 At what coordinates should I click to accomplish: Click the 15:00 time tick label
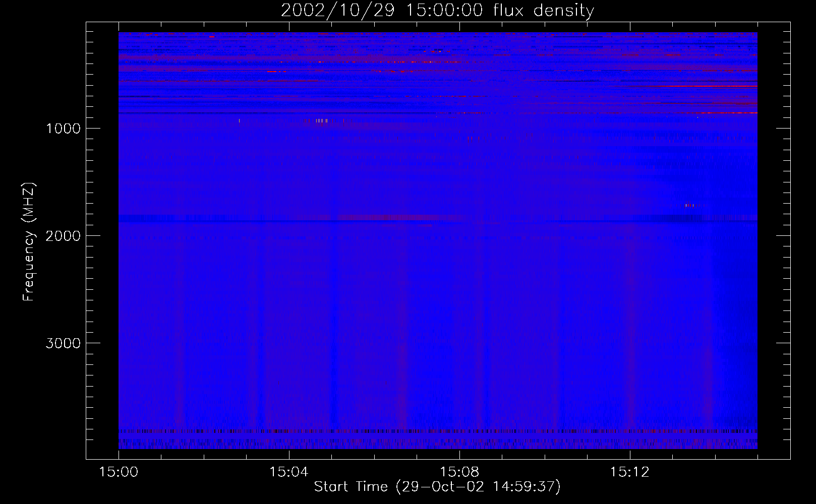(119, 472)
